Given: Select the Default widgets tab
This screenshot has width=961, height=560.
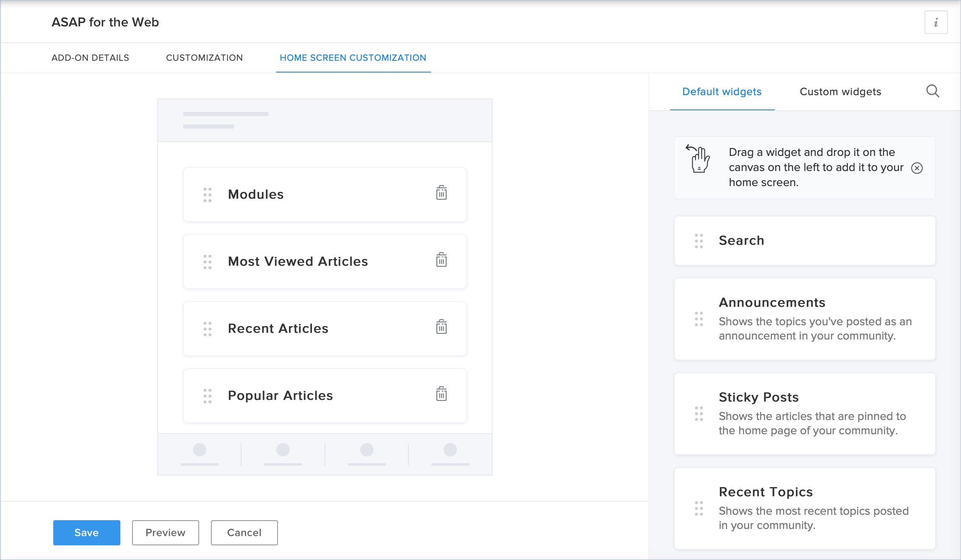Looking at the screenshot, I should (722, 92).
